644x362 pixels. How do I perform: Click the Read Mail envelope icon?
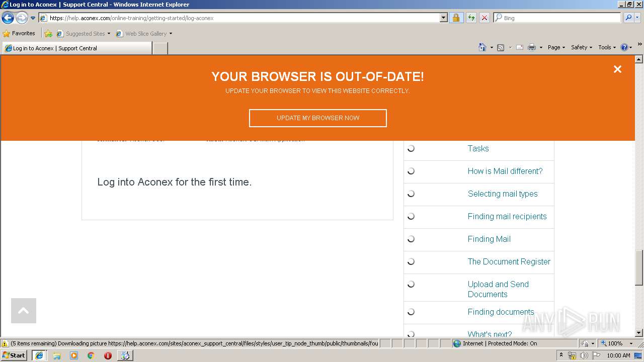pyautogui.click(x=520, y=47)
